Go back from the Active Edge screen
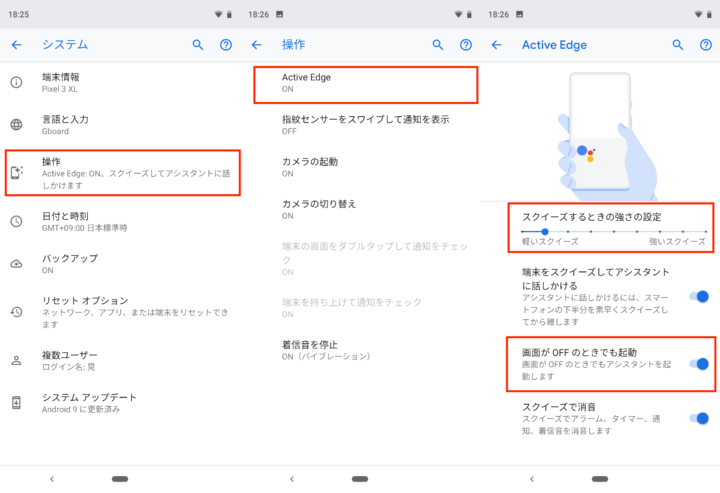Screen dimensions: 720x493 (x=496, y=45)
